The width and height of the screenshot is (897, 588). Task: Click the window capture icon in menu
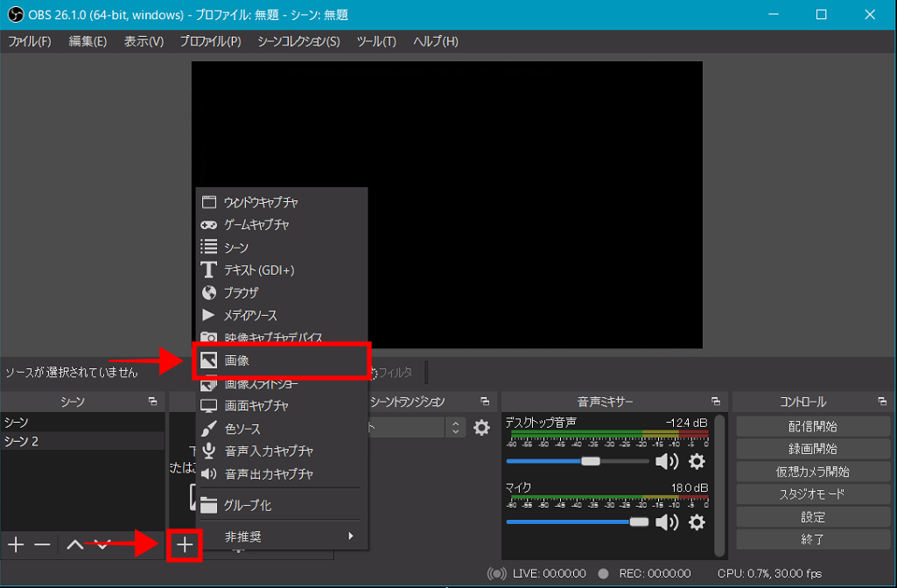pyautogui.click(x=209, y=202)
